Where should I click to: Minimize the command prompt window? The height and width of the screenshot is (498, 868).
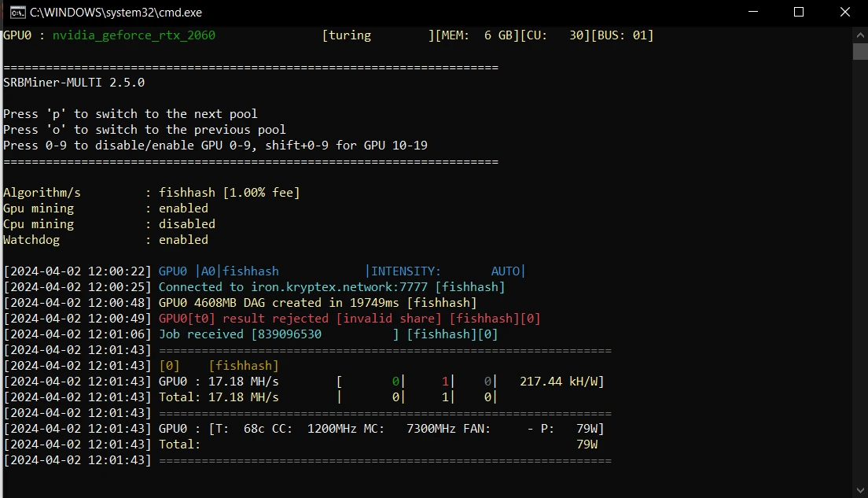755,12
